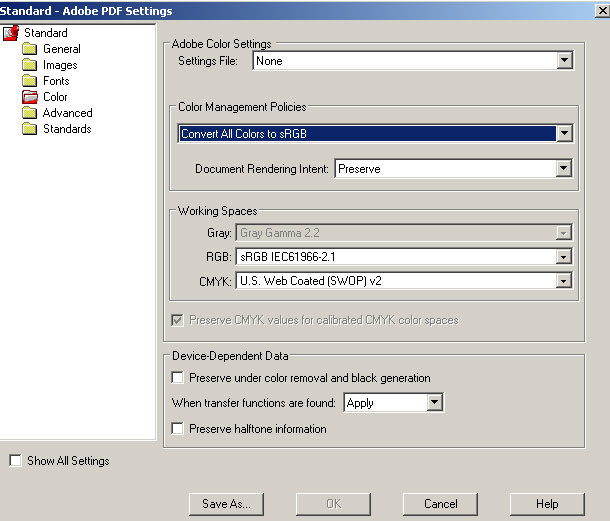The width and height of the screenshot is (610, 521).
Task: Open the CMYK working space dropdown arrow
Action: click(x=563, y=281)
